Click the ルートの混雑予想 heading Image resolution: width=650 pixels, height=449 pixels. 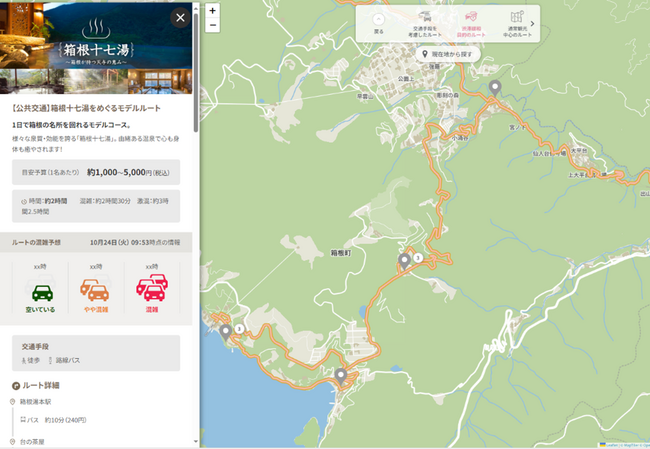point(36,243)
